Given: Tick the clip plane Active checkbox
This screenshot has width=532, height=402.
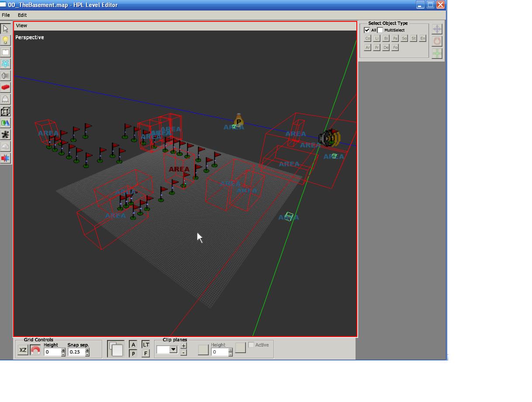Looking at the screenshot, I should click(x=251, y=345).
